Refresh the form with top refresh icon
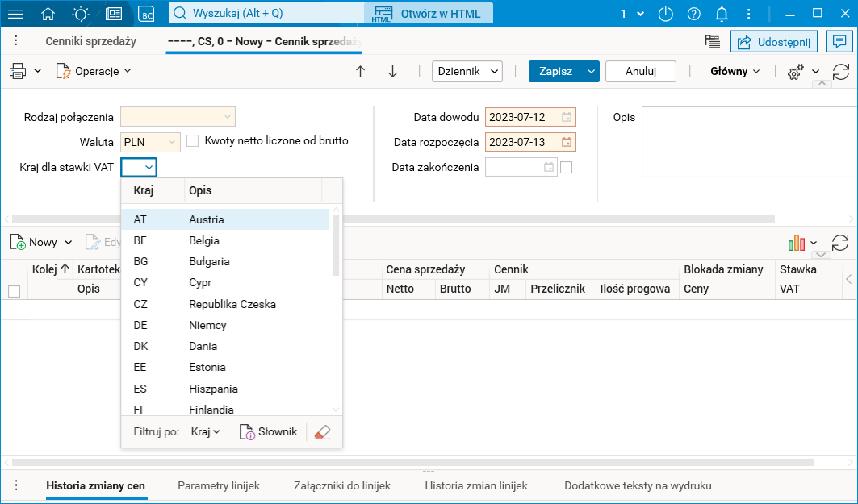This screenshot has width=858, height=504. [840, 71]
